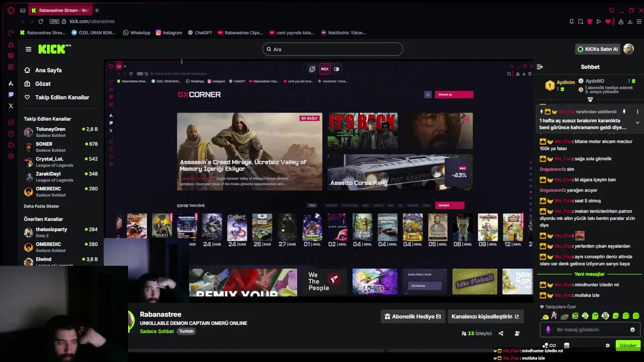Screen dimensions: 644x362
Task: Open Twitch icon in Opera sidebar
Action: (11, 95)
